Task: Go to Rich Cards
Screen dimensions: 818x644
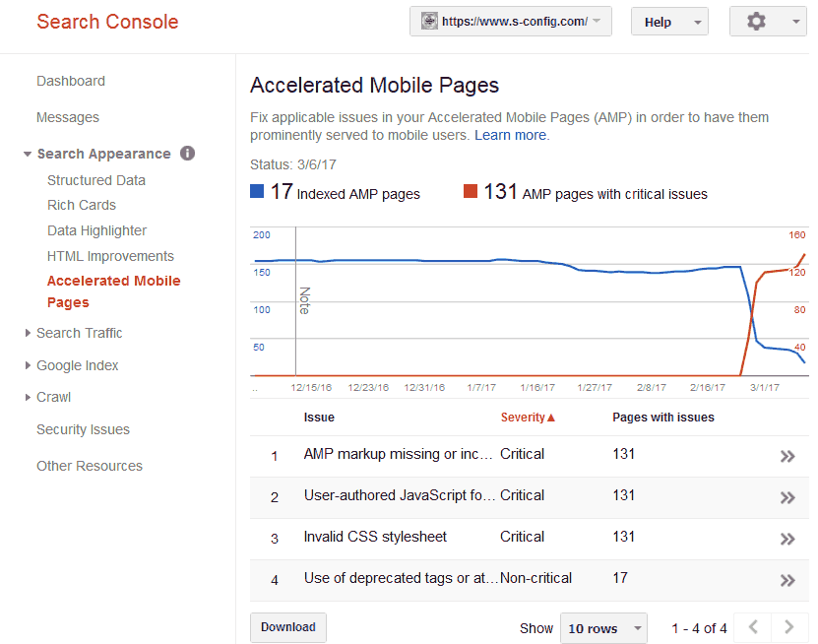Action: pyautogui.click(x=82, y=205)
